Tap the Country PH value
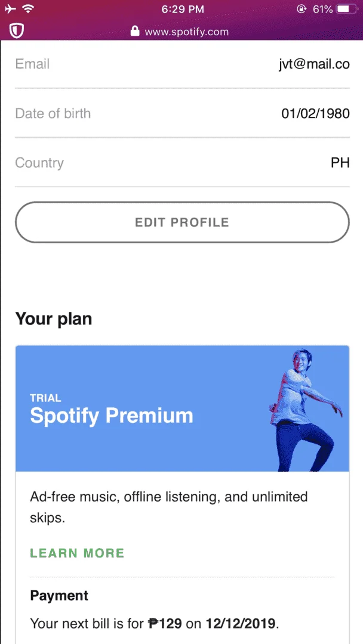 click(x=340, y=163)
